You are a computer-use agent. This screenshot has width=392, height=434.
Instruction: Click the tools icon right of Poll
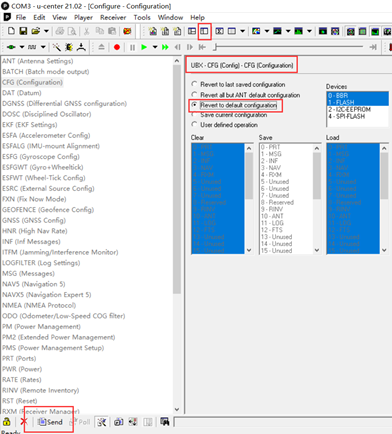point(101,422)
